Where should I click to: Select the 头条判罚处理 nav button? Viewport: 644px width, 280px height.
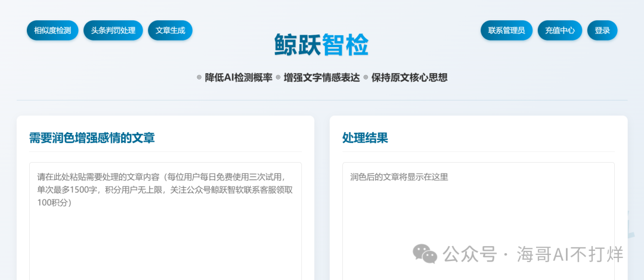pyautogui.click(x=113, y=30)
